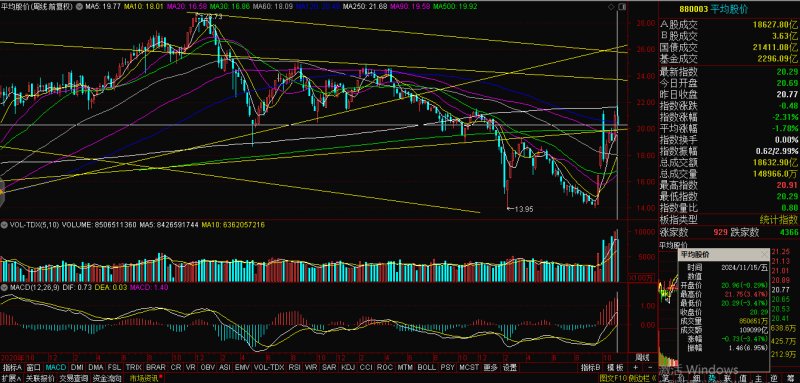Close the 平均股价 info popup
The height and width of the screenshot is (383, 800).
[x=764, y=253]
